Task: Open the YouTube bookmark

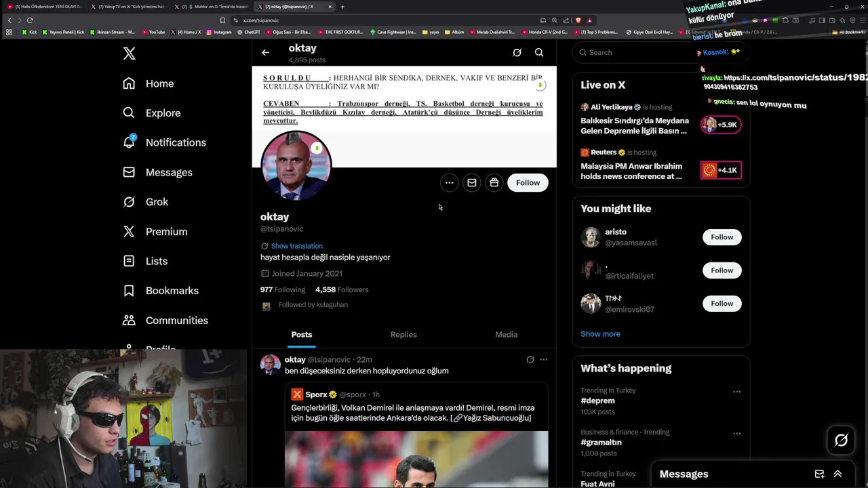Action: coord(153,32)
